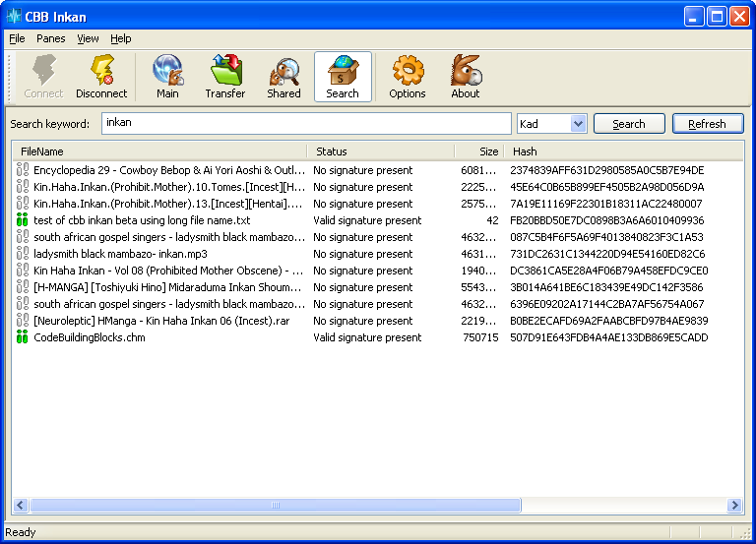Click size value 42

[492, 220]
